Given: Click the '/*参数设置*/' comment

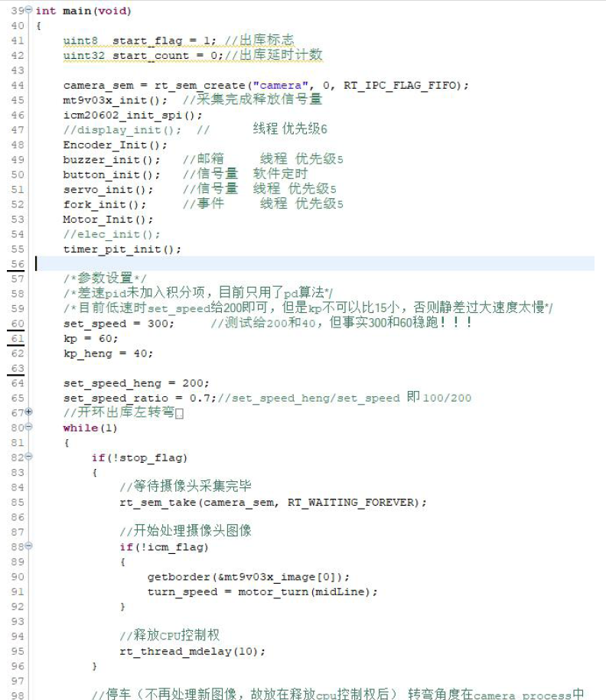Looking at the screenshot, I should pos(105,278).
